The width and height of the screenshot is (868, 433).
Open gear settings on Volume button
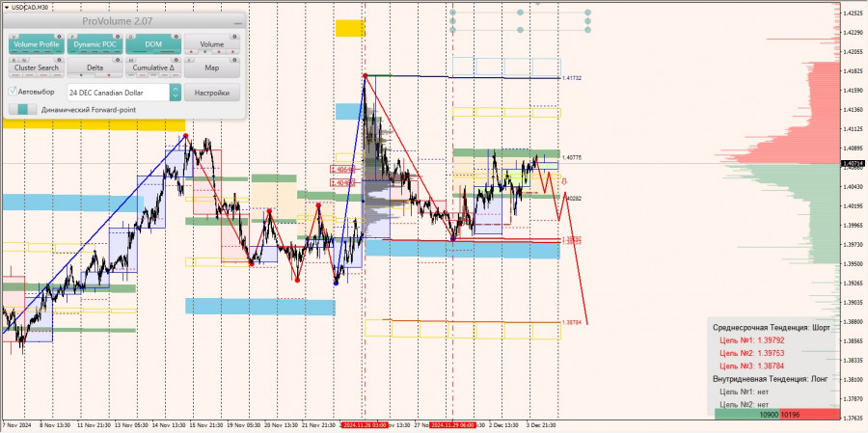(234, 36)
